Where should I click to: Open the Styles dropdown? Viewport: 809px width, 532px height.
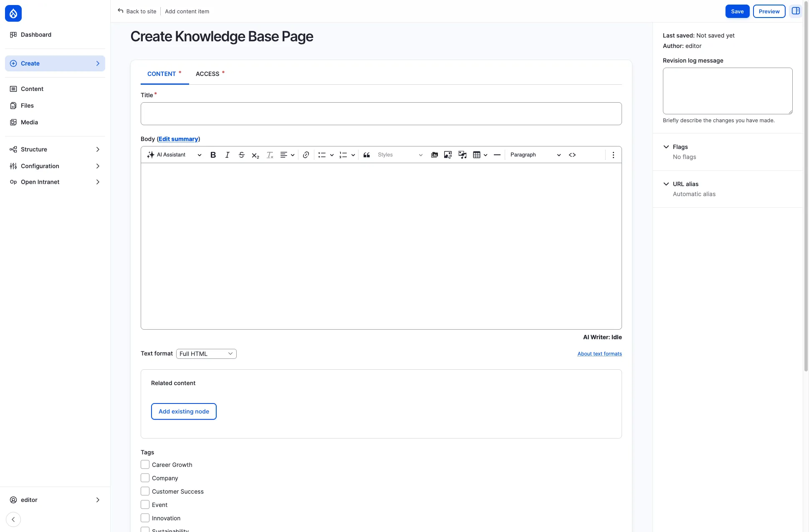point(400,155)
